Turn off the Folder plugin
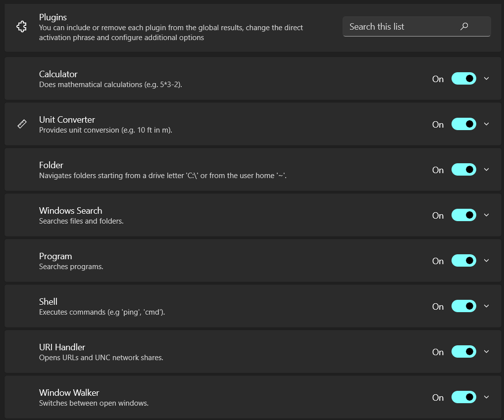 click(463, 169)
